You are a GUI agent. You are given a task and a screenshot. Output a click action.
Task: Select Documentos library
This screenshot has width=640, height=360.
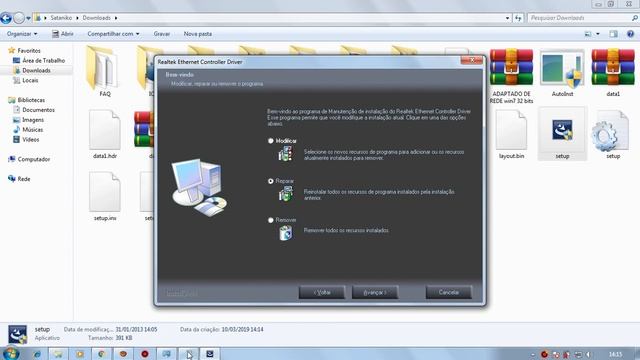38,110
